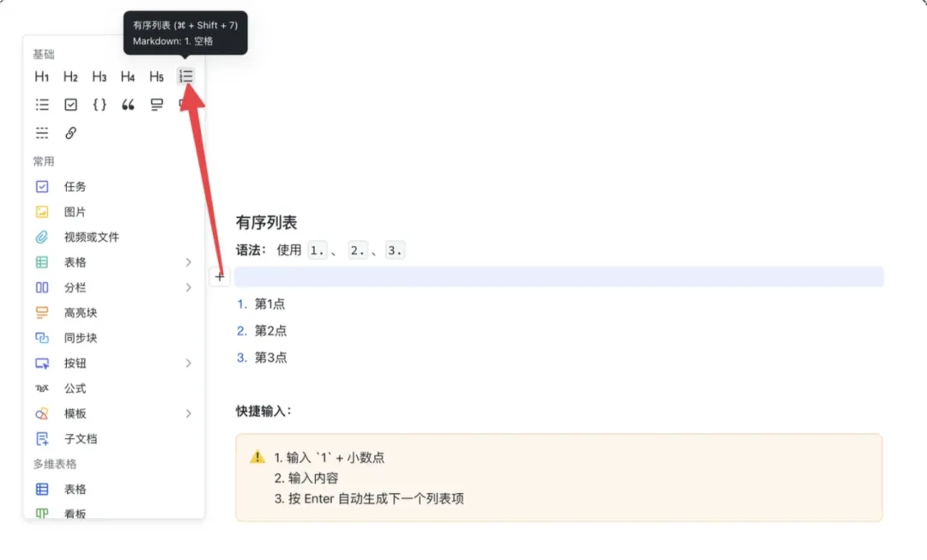This screenshot has height=560, width=927.
Task: Expand the 模板 submenu chevron
Action: [188, 413]
